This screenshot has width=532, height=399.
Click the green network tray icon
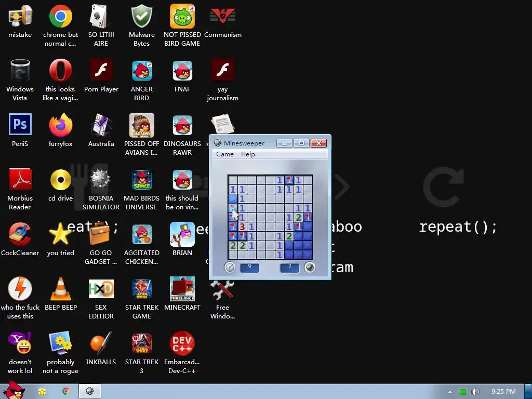pos(463,392)
